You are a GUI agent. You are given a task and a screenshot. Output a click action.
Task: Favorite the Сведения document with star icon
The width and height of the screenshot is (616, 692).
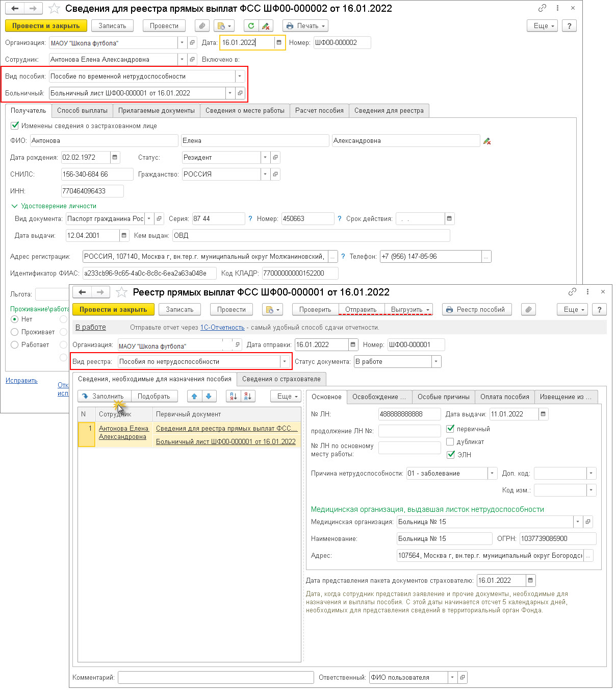point(54,9)
